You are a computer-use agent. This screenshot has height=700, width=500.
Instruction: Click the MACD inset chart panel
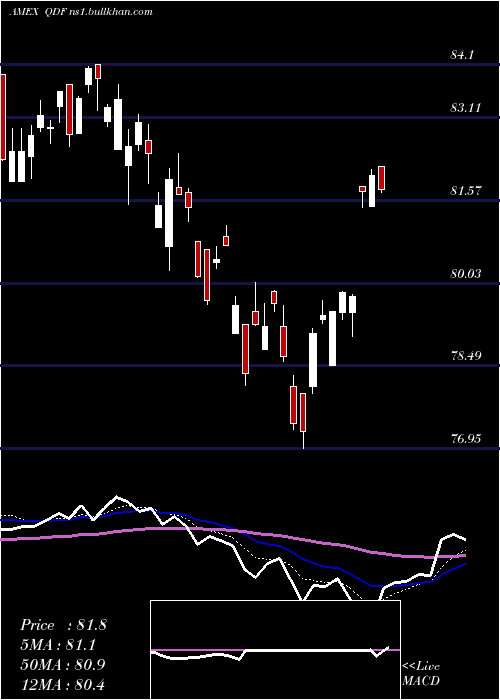(x=275, y=650)
